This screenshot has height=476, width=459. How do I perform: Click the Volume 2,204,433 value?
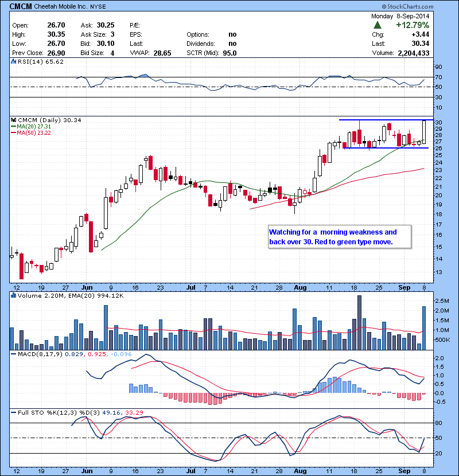pos(414,53)
